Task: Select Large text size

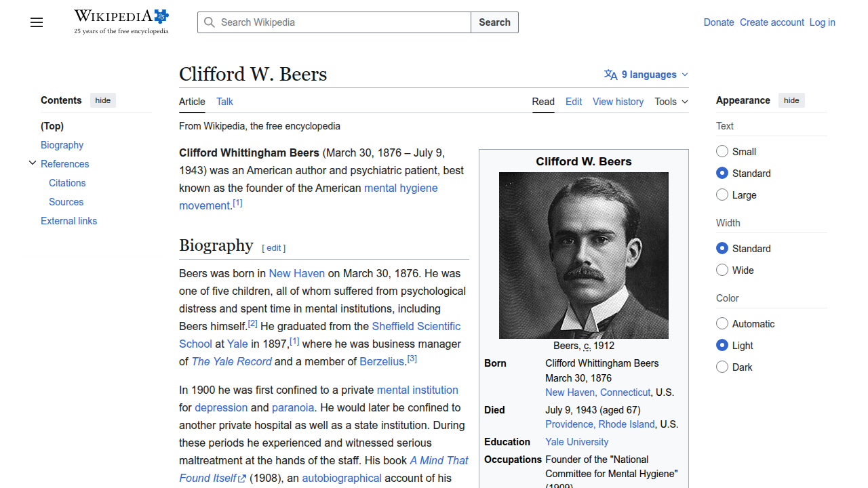Action: pyautogui.click(x=722, y=195)
